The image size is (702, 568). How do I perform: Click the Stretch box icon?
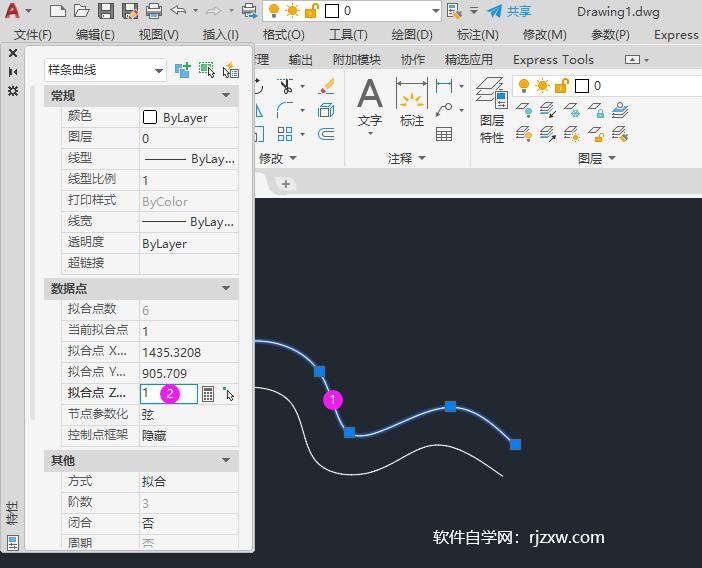[259, 134]
